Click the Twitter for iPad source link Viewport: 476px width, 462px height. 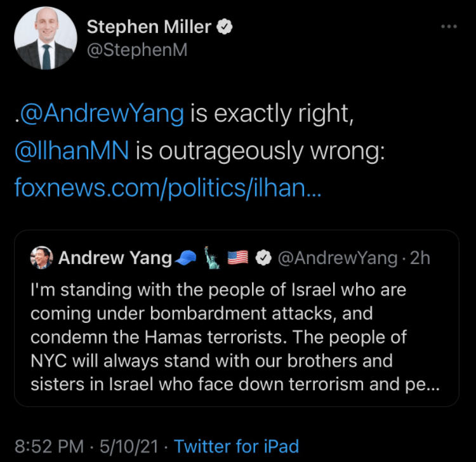236,446
